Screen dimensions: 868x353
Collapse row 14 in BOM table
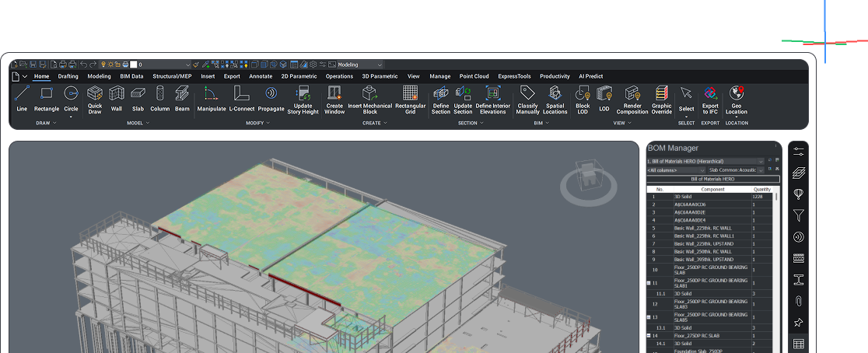pyautogui.click(x=649, y=335)
